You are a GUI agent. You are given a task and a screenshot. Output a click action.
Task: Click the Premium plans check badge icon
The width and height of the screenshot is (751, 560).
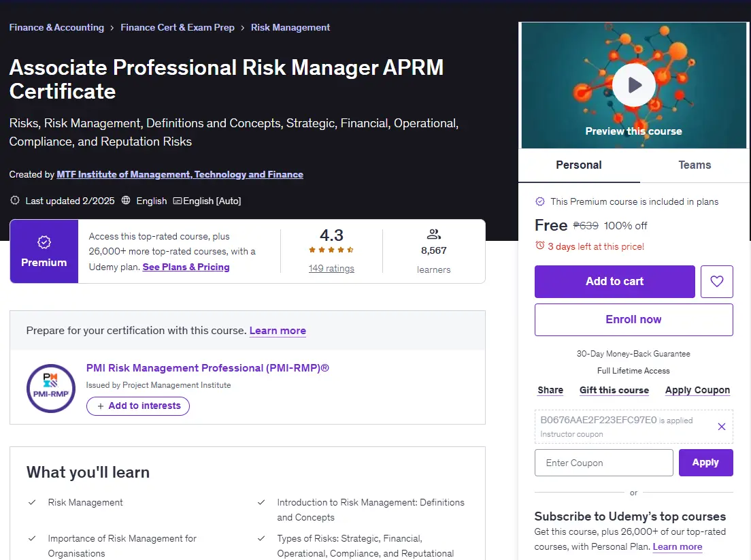coord(540,201)
